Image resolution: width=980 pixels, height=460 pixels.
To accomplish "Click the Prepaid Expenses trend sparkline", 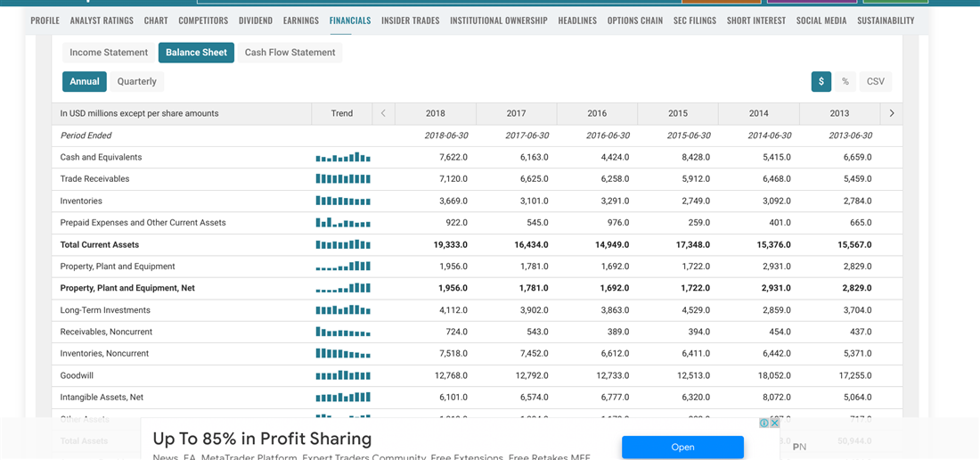I will pyautogui.click(x=343, y=223).
